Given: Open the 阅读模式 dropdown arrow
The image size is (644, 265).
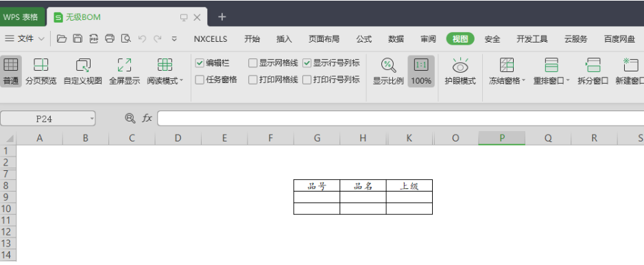Looking at the screenshot, I should 182,80.
